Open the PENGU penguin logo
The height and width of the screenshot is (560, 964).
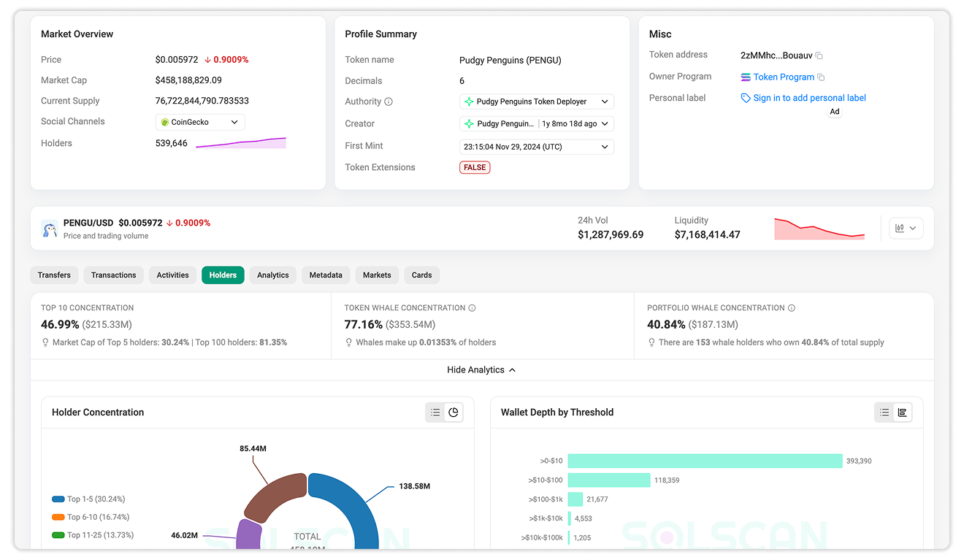coord(50,229)
